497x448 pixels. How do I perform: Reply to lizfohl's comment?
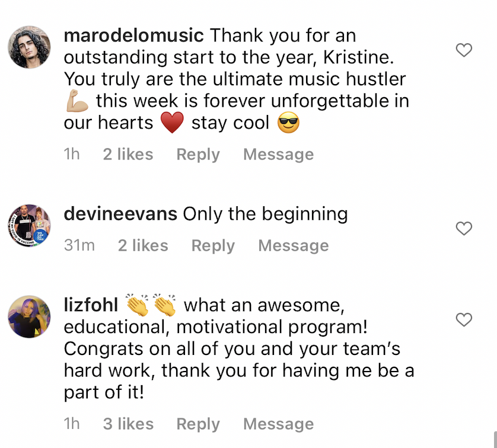tap(198, 424)
